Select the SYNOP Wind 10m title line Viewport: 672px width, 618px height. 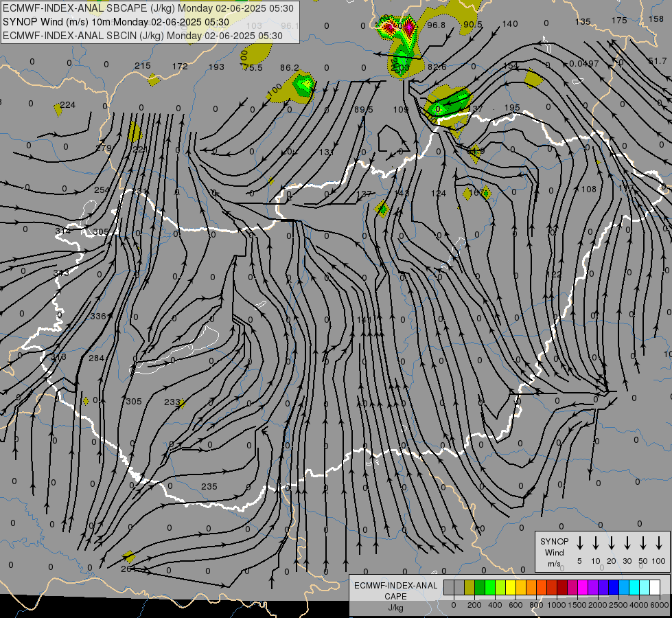click(x=116, y=22)
